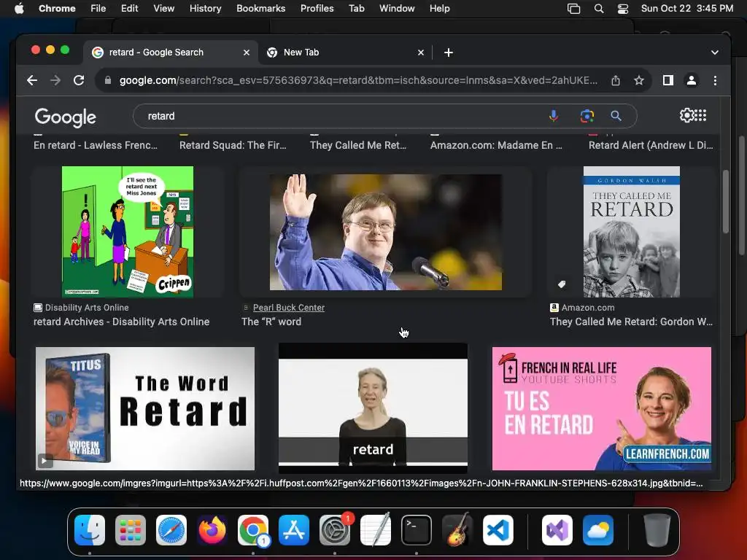
Task: Submit search with the magnifier icon
Action: tap(616, 116)
